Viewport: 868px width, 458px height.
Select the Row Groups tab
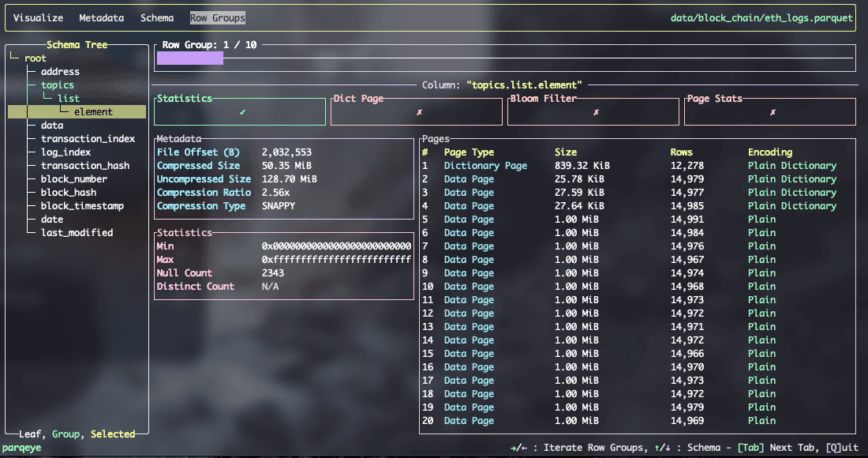(218, 17)
